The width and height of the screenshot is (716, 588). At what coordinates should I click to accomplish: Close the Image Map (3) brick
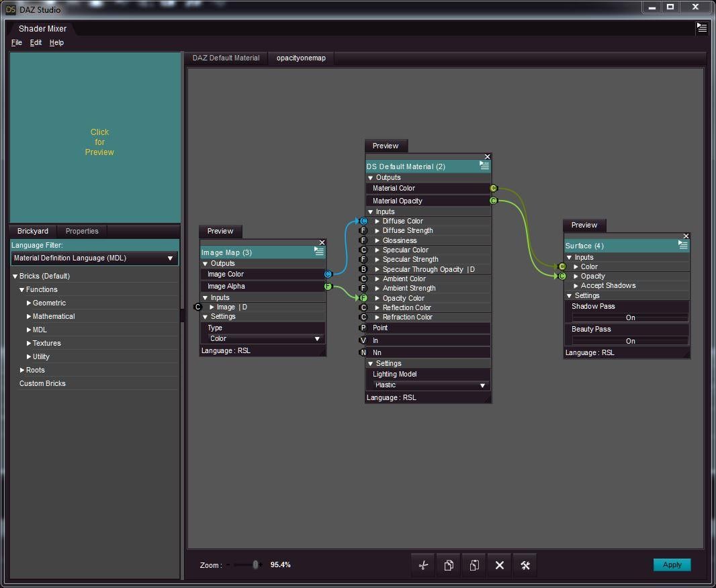pyautogui.click(x=322, y=242)
